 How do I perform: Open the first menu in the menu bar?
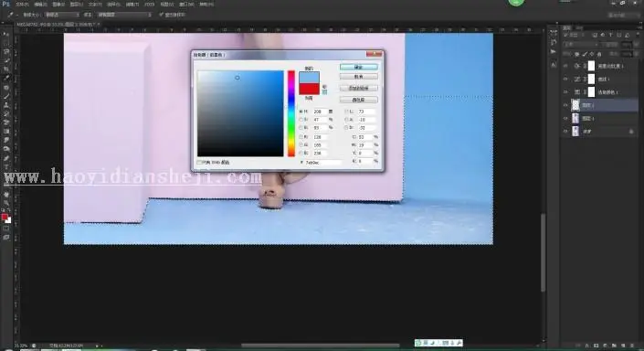(22, 4)
